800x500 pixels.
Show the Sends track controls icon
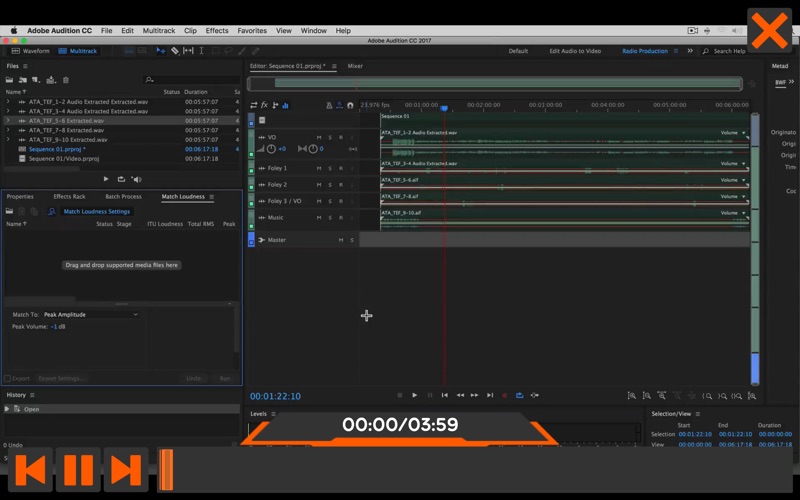point(275,105)
